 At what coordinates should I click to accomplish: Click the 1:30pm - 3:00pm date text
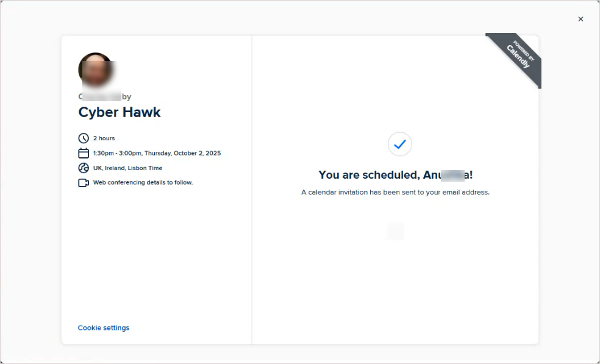[x=157, y=153]
